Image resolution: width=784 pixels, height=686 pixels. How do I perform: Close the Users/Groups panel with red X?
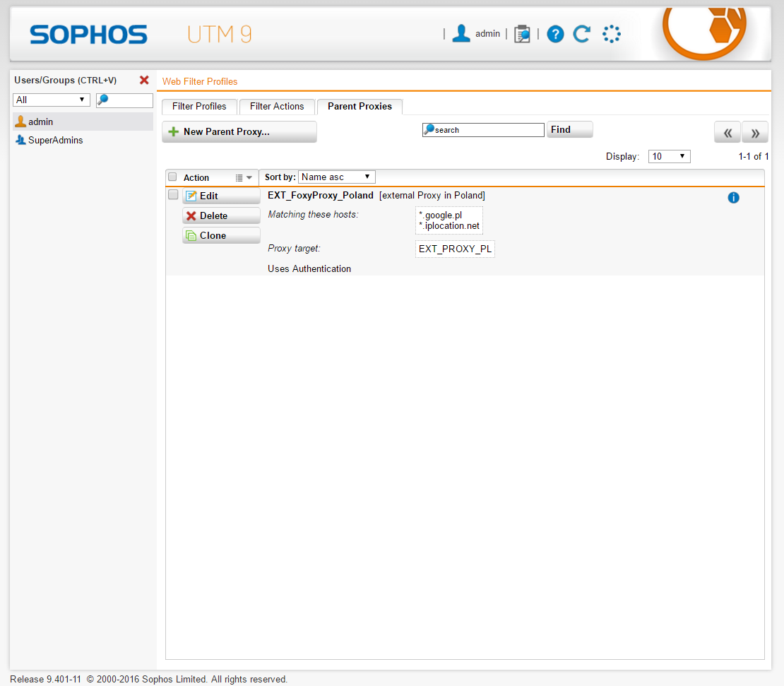[x=144, y=80]
